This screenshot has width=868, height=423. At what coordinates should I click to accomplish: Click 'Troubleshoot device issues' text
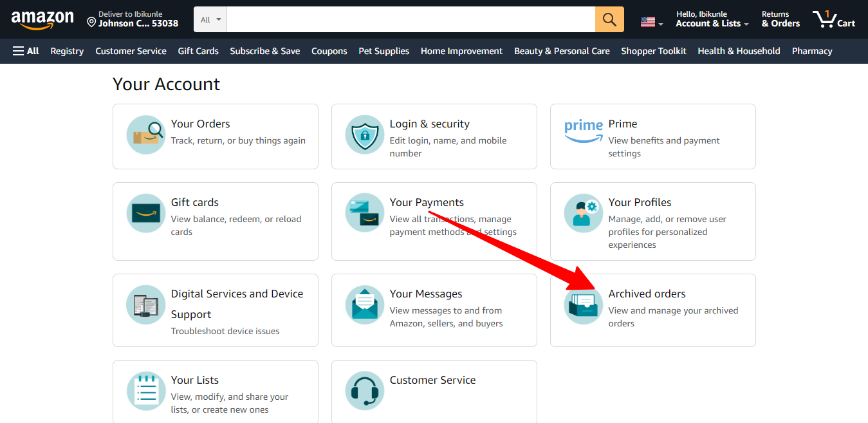pyautogui.click(x=225, y=331)
